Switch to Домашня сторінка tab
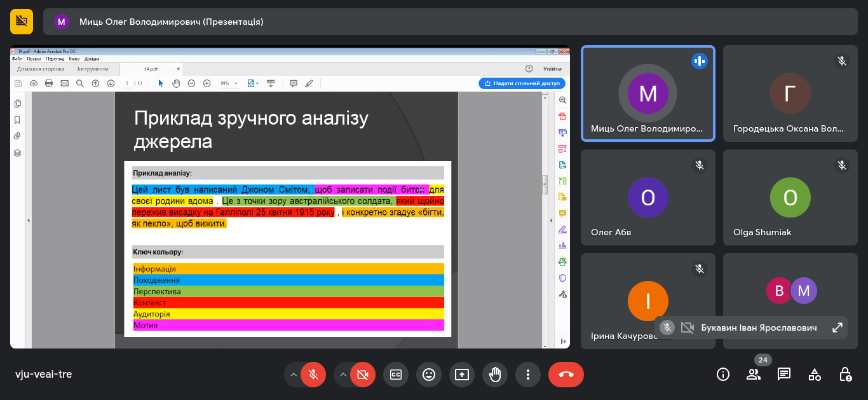This screenshot has height=400, width=868. pos(41,69)
